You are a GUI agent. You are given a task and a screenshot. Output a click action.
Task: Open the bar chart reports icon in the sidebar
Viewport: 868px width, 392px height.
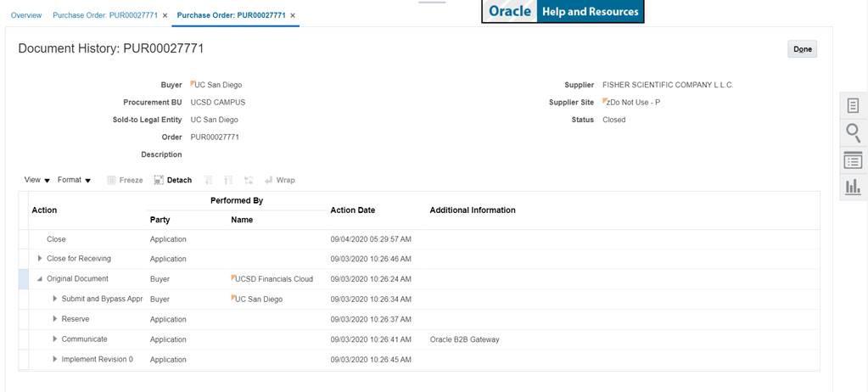[x=853, y=187]
